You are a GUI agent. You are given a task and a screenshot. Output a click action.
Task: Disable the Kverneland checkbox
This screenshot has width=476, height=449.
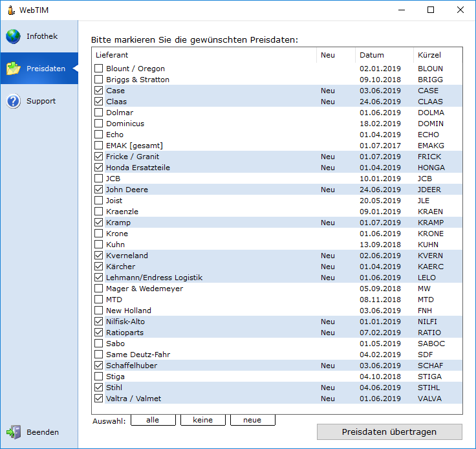coord(99,256)
